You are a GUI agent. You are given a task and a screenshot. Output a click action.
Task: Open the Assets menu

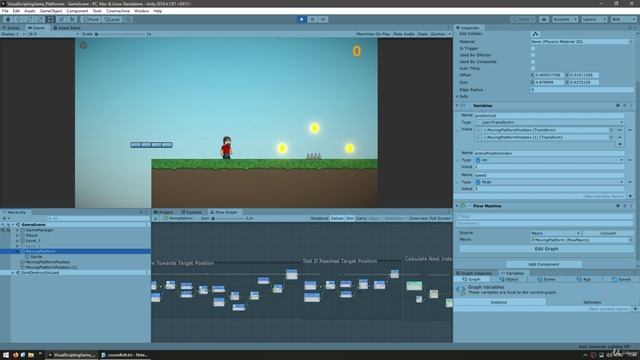pyautogui.click(x=29, y=11)
